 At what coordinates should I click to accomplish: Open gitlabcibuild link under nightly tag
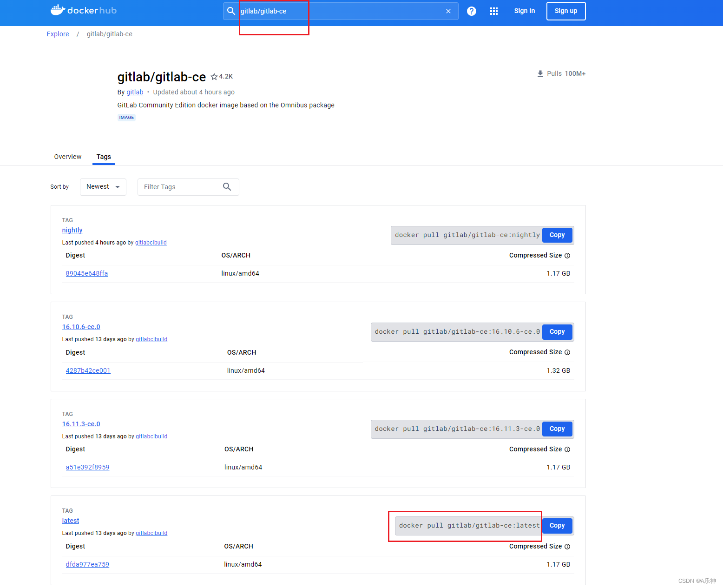[151, 243]
